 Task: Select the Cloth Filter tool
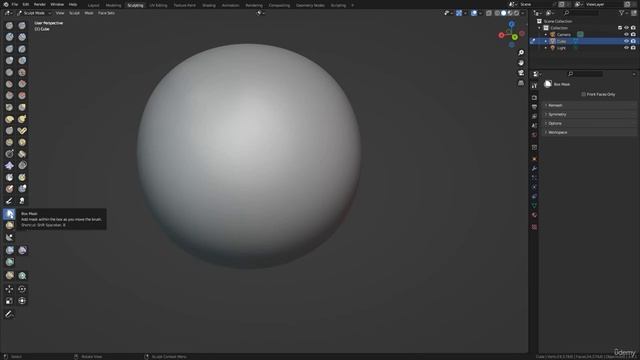[x=22, y=250]
